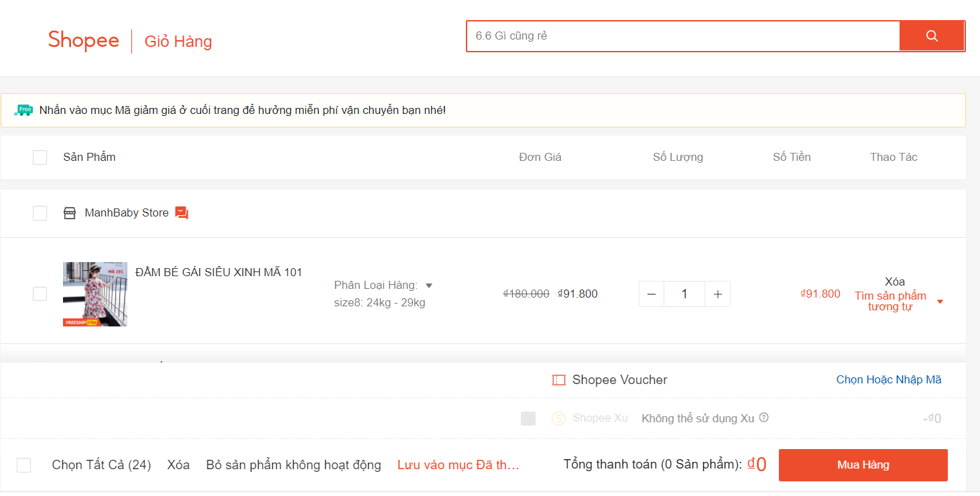
Task: Expand the Tìm sản phẩm tương tự arrow
Action: click(x=940, y=302)
